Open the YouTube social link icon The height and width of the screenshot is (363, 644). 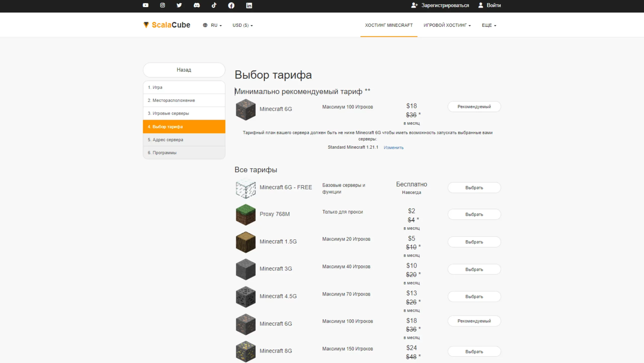pos(145,5)
